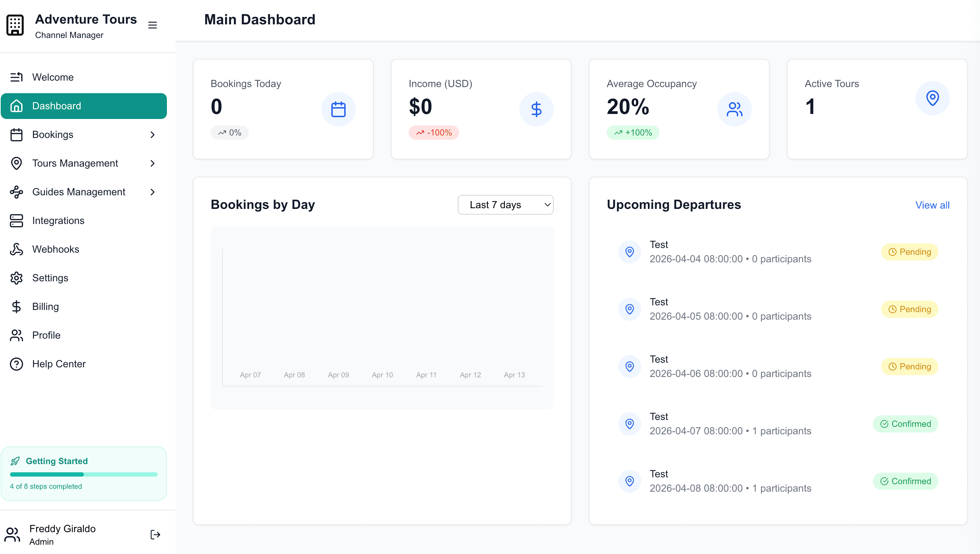Image resolution: width=980 pixels, height=554 pixels.
Task: Open the Last 7 days range dropdown
Action: pyautogui.click(x=506, y=205)
